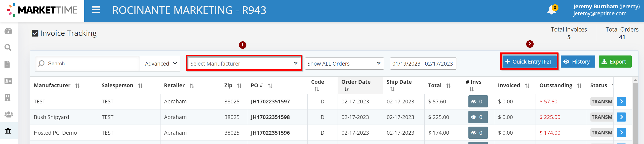Open the notifications bell
The height and width of the screenshot is (144, 644).
pyautogui.click(x=552, y=10)
